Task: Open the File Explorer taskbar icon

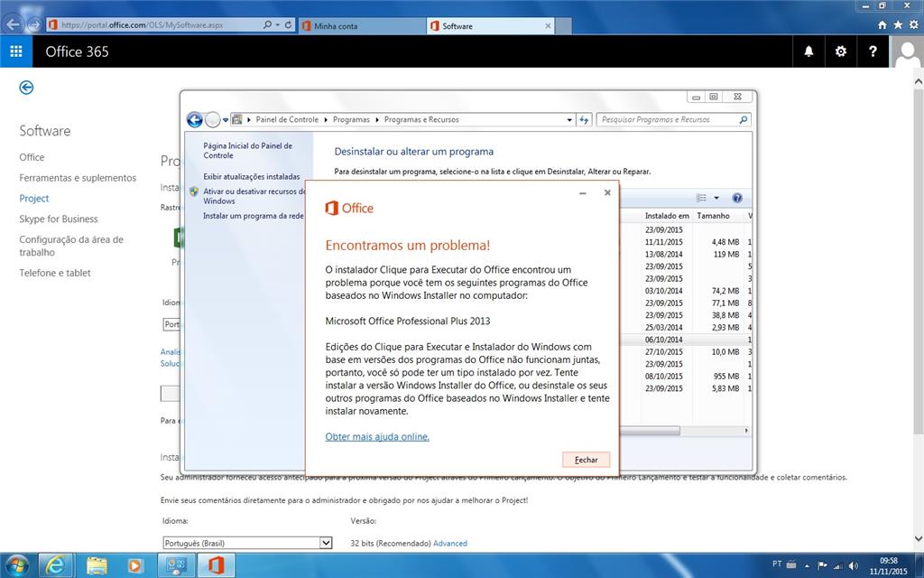Action: 97,565
